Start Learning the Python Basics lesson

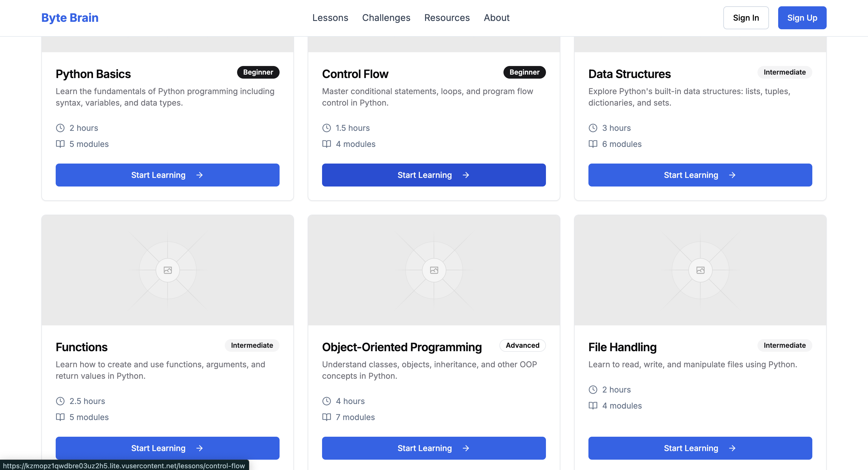(x=167, y=175)
